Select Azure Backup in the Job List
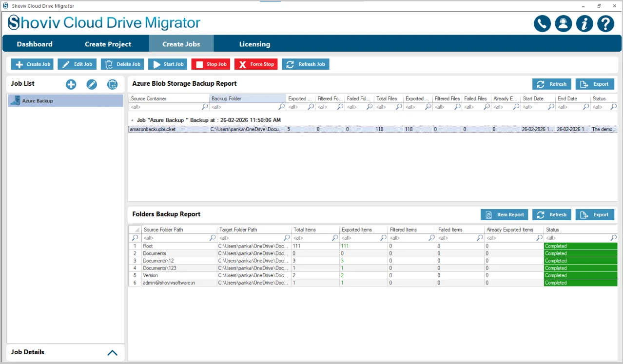Viewport: 623px width, 364px height. click(66, 101)
